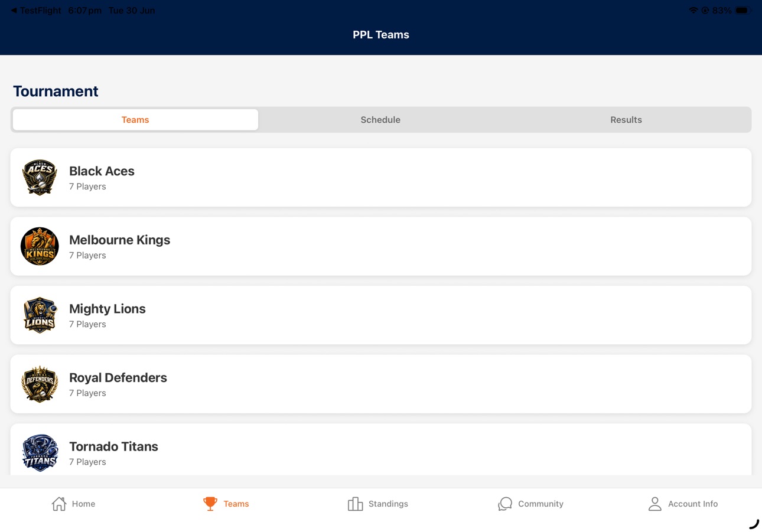Open the Royal Defenders team name
Image resolution: width=762 pixels, height=532 pixels.
118,378
